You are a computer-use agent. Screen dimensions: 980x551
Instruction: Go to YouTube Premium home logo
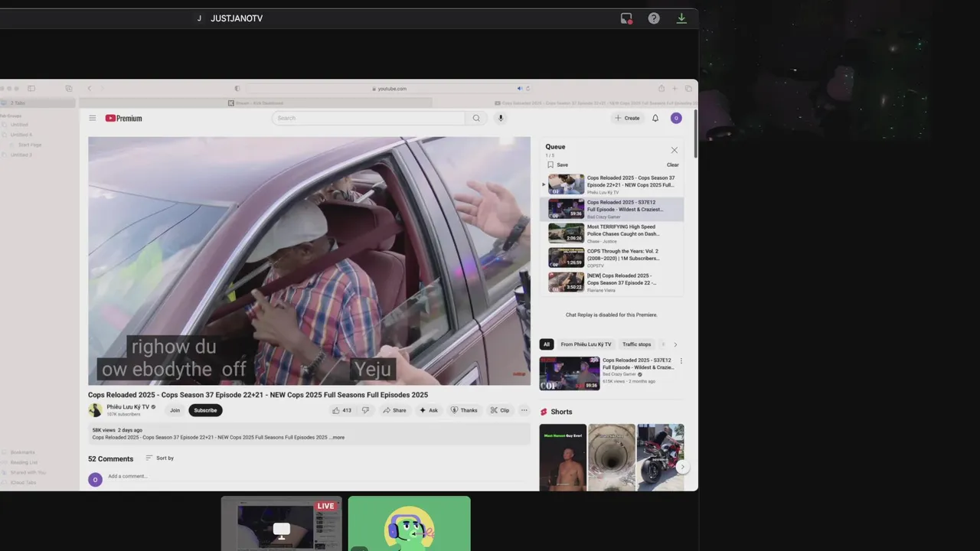124,118
